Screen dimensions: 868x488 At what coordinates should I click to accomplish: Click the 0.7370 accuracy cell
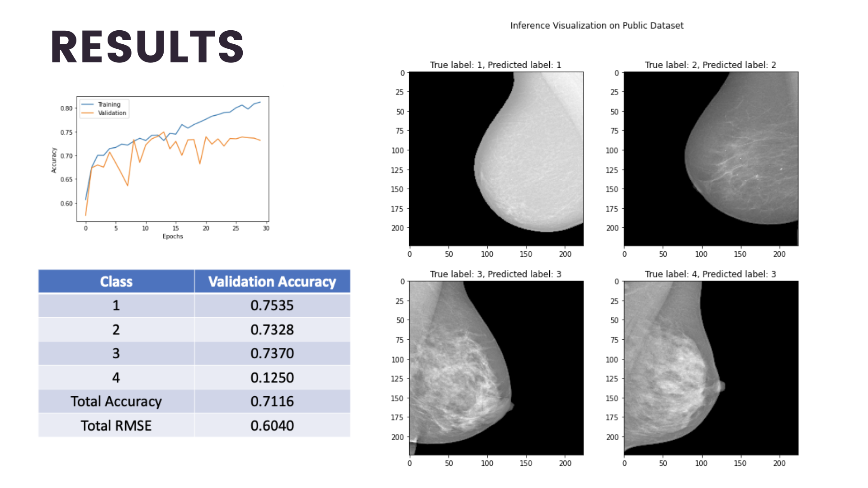coord(272,353)
